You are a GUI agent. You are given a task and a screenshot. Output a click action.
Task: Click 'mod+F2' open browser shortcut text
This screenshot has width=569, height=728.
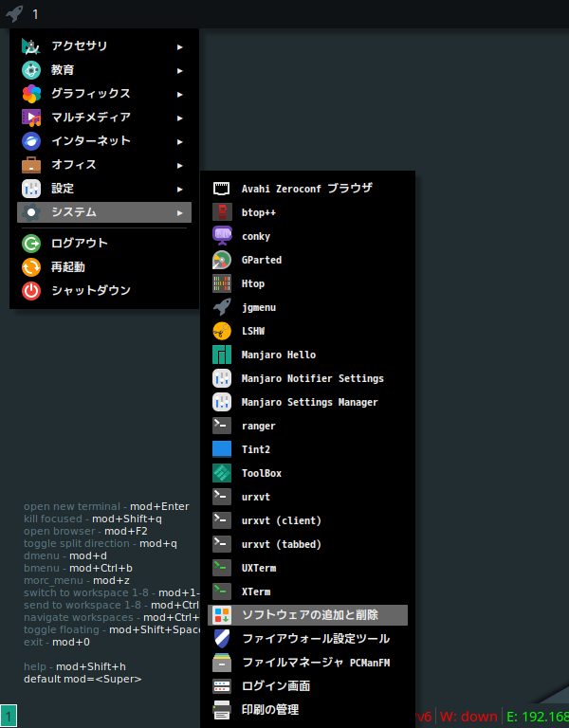(126, 531)
